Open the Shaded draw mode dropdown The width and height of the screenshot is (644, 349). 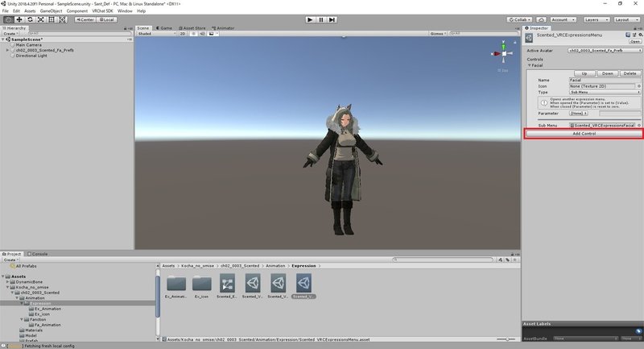156,34
